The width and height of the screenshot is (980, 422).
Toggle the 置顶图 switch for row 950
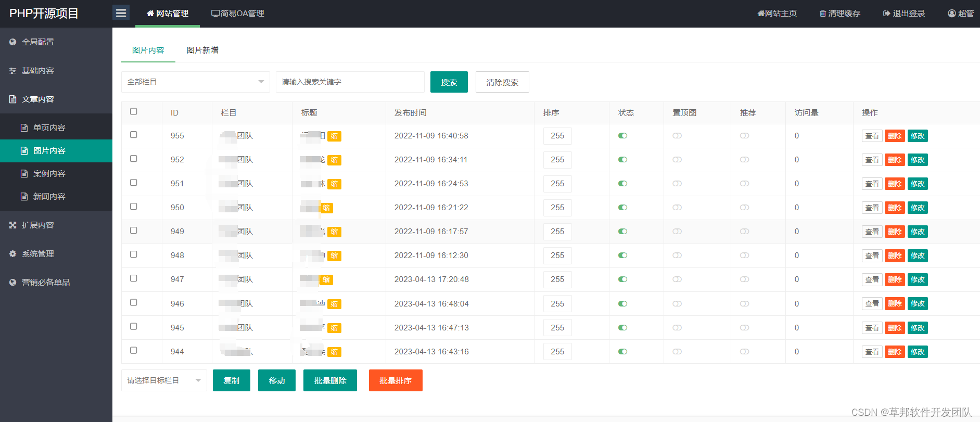coord(677,208)
